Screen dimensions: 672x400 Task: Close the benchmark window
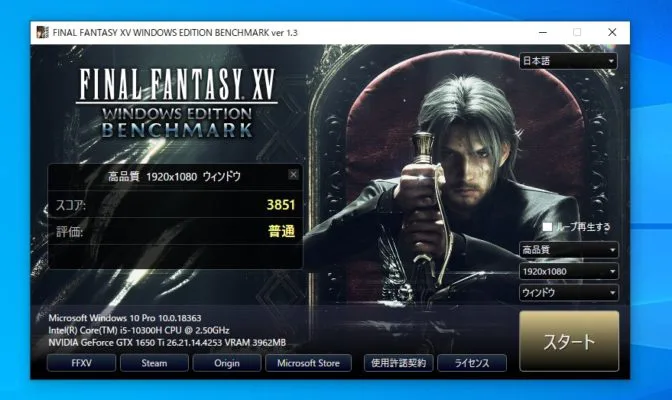612,32
